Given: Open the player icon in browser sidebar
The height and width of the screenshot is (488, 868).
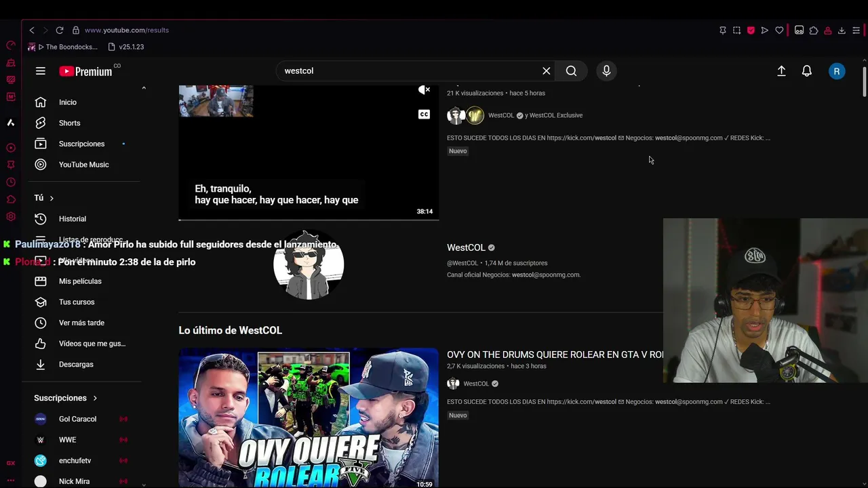Looking at the screenshot, I should click(x=11, y=148).
